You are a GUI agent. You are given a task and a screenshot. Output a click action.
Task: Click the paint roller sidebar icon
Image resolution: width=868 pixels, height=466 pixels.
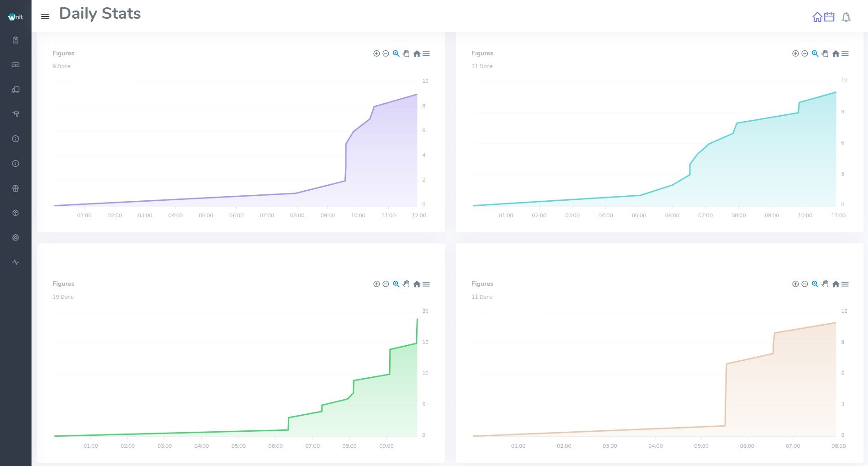(16, 114)
